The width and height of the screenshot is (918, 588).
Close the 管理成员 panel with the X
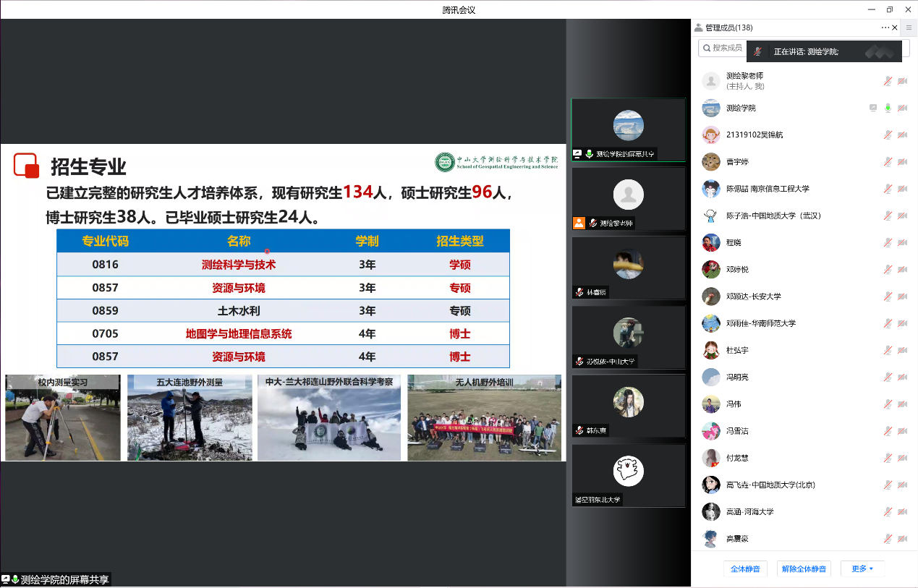[895, 27]
